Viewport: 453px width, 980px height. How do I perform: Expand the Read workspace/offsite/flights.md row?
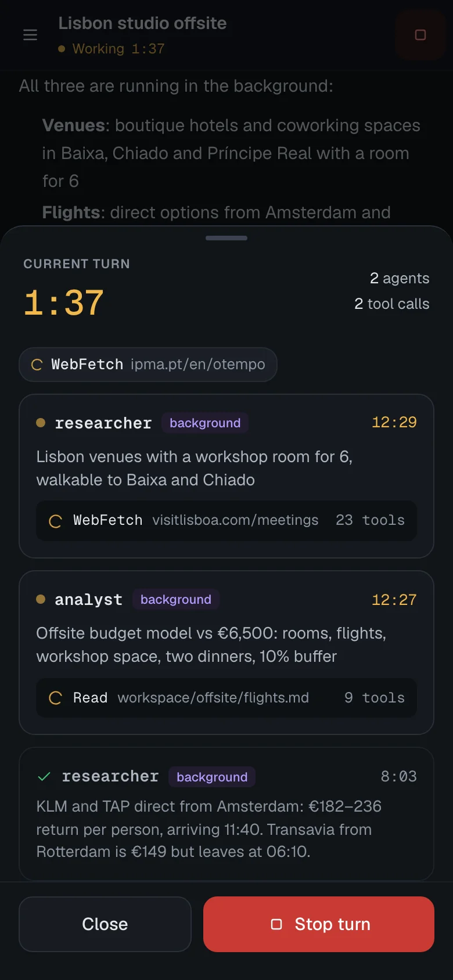click(227, 698)
